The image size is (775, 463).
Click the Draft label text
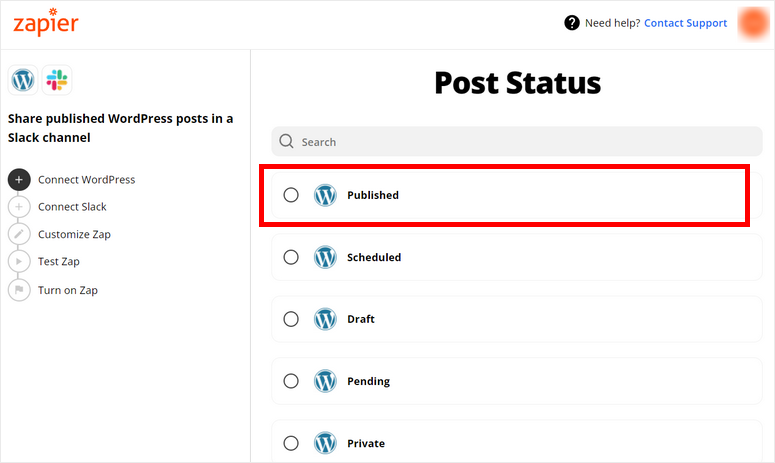coord(361,319)
